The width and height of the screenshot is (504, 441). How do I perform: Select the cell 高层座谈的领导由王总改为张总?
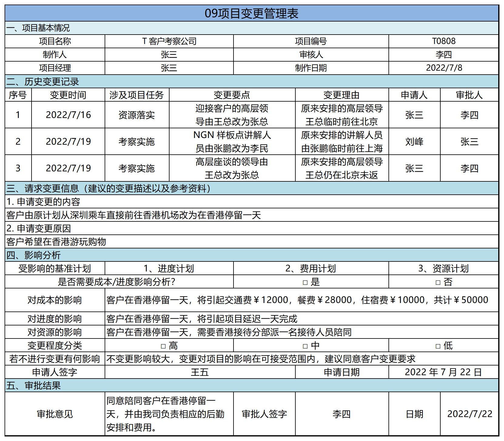[x=232, y=168]
